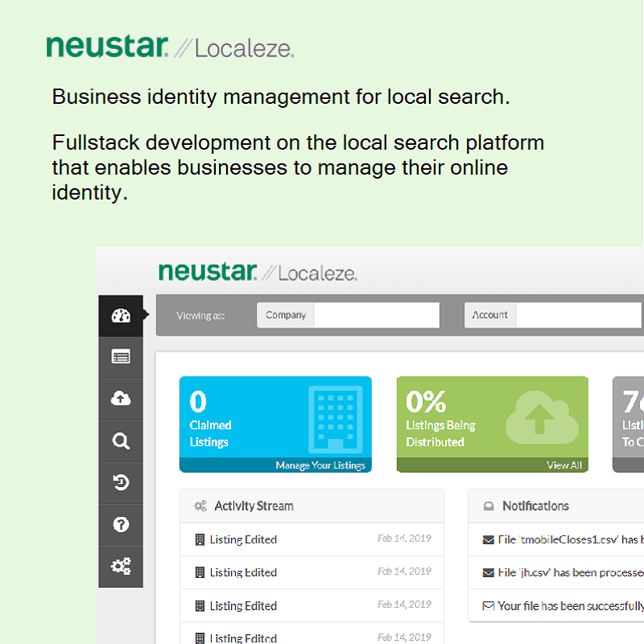644x644 pixels.
Task: Click the gears icon beside Activity Stream
Action: [200, 506]
